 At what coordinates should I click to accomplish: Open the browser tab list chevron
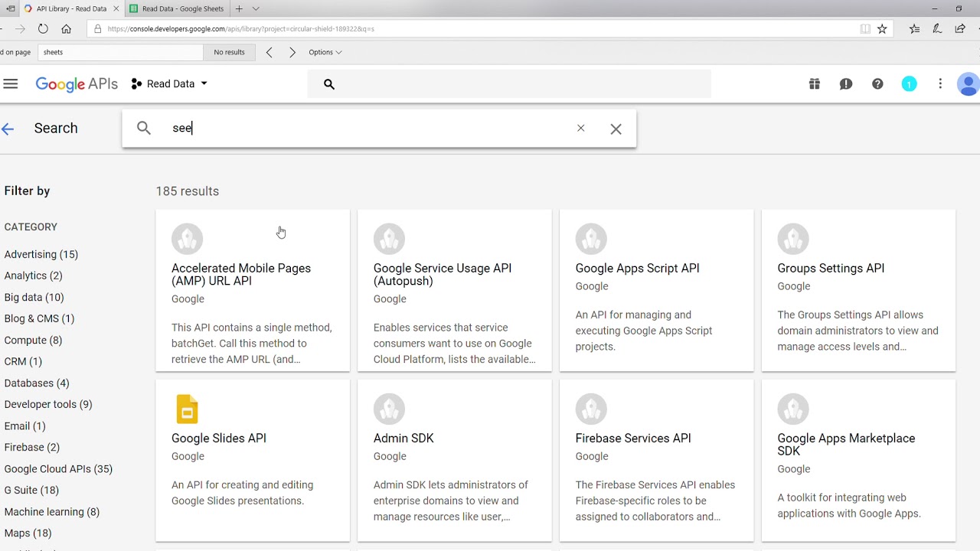click(256, 8)
